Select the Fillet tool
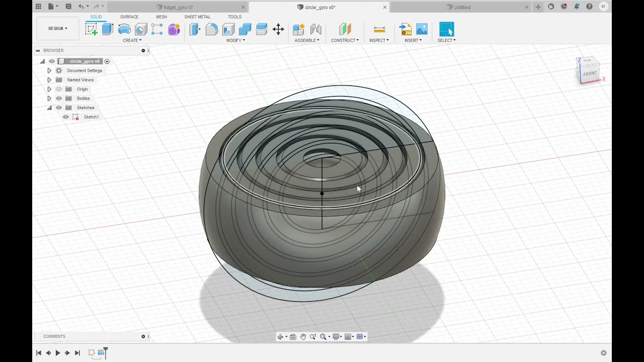The image size is (644, 362). click(x=212, y=29)
